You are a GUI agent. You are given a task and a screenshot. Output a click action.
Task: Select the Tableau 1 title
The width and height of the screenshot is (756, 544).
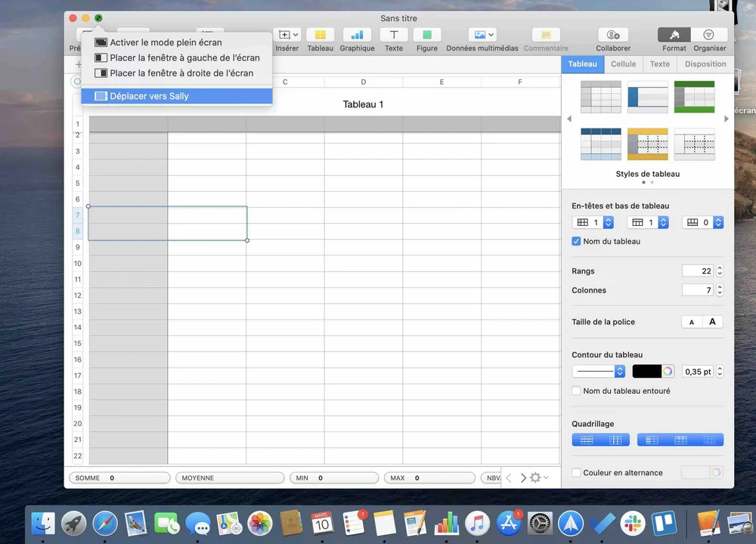[363, 104]
